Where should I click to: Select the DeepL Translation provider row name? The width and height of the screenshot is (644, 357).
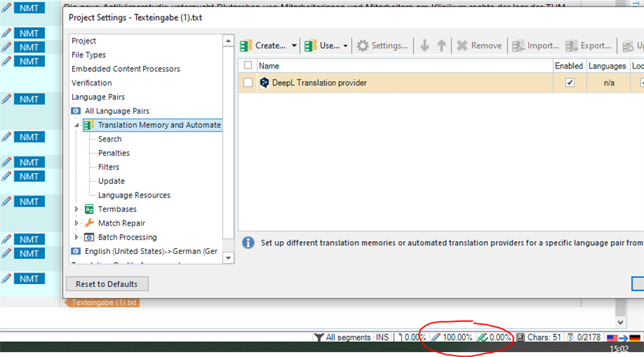pos(320,82)
